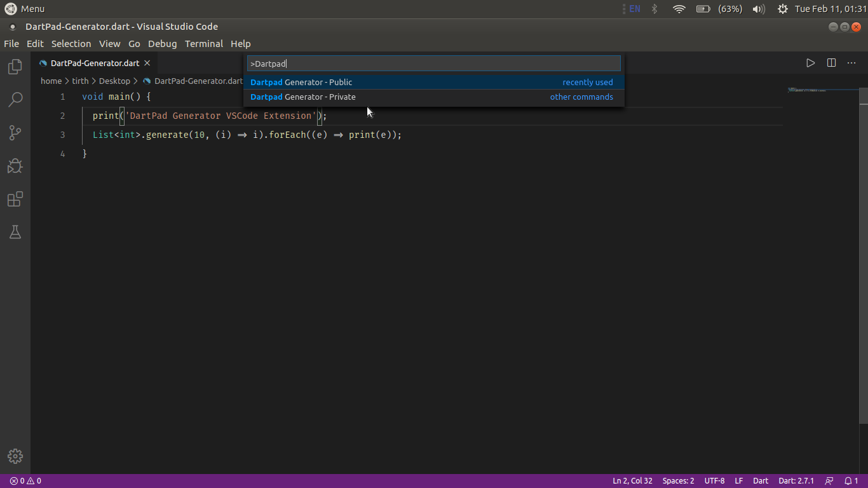Screen dimensions: 868x488
Task: Click the feedback icon in status bar
Action: click(x=829, y=481)
